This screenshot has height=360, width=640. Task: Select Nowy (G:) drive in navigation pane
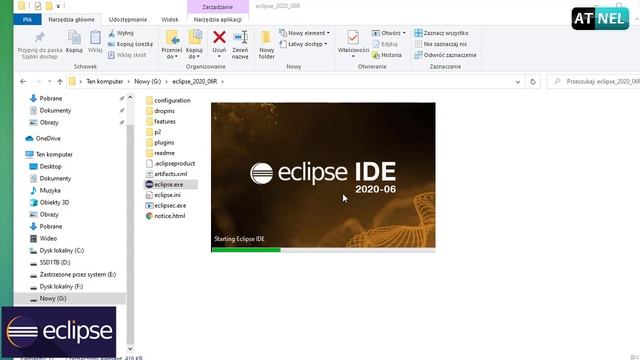click(x=53, y=298)
